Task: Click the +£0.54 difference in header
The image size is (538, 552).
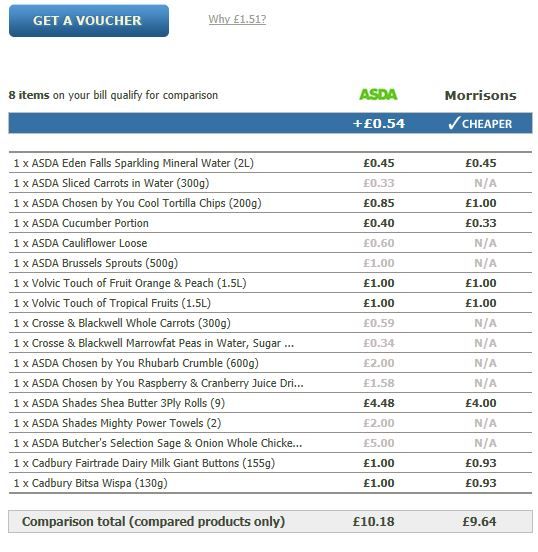Action: coord(379,124)
